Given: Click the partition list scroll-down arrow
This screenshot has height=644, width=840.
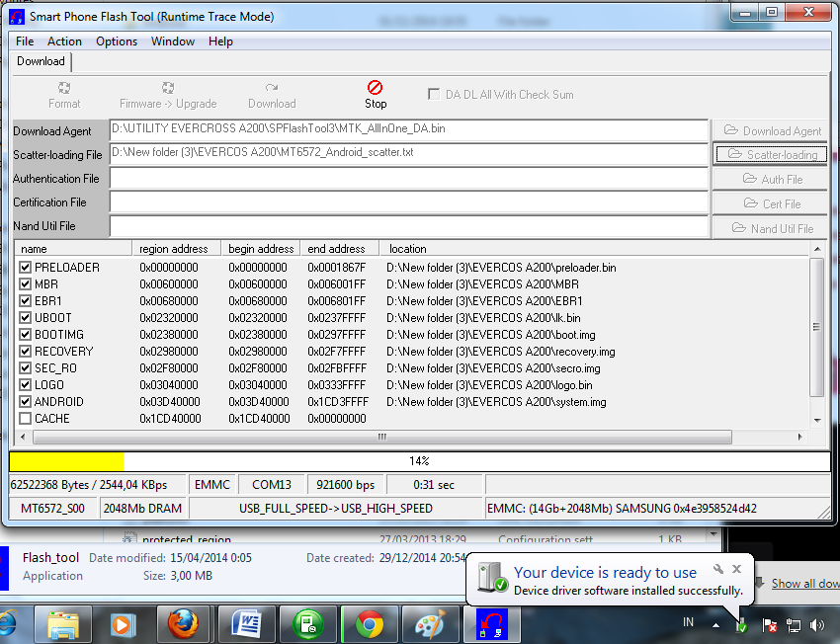Looking at the screenshot, I should pos(817,420).
